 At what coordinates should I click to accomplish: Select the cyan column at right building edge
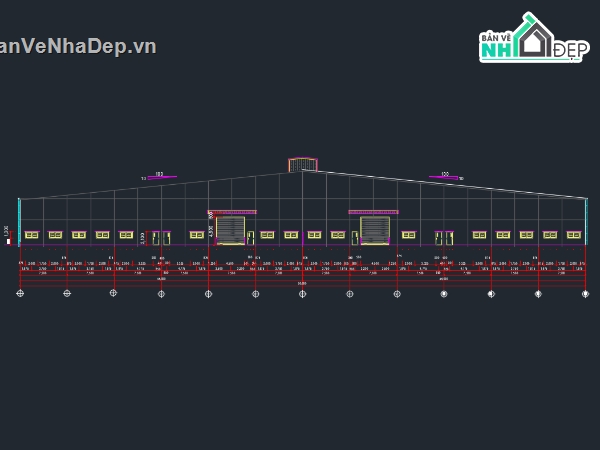pyautogui.click(x=586, y=220)
